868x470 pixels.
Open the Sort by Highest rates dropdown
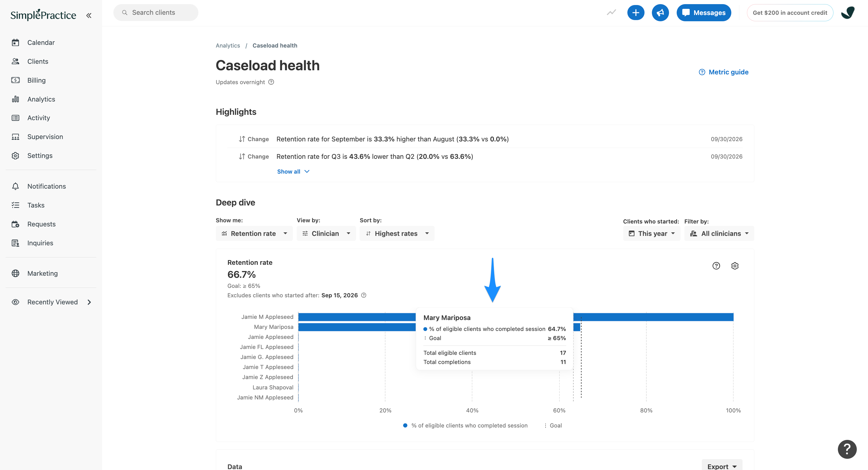point(397,234)
